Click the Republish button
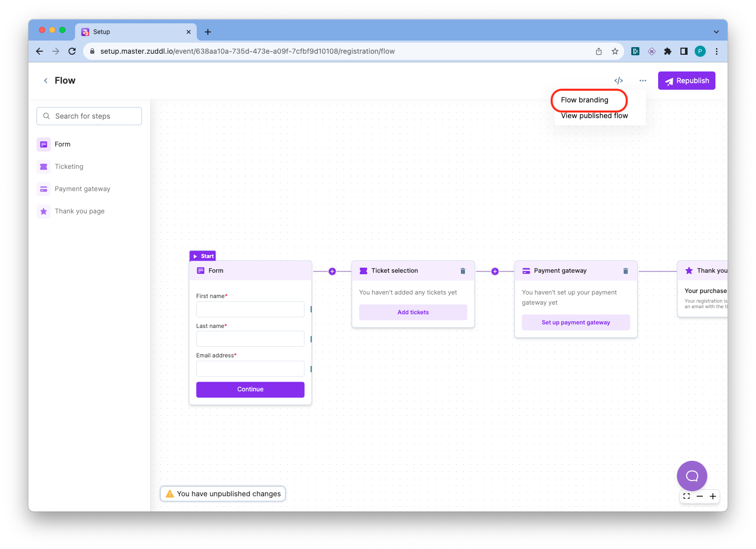756x549 pixels. (687, 81)
